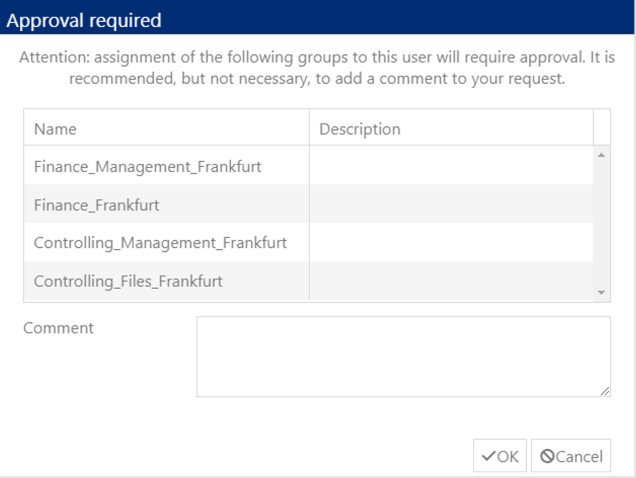This screenshot has width=636, height=478.
Task: Click the Cancel prohibition icon
Action: (x=547, y=456)
